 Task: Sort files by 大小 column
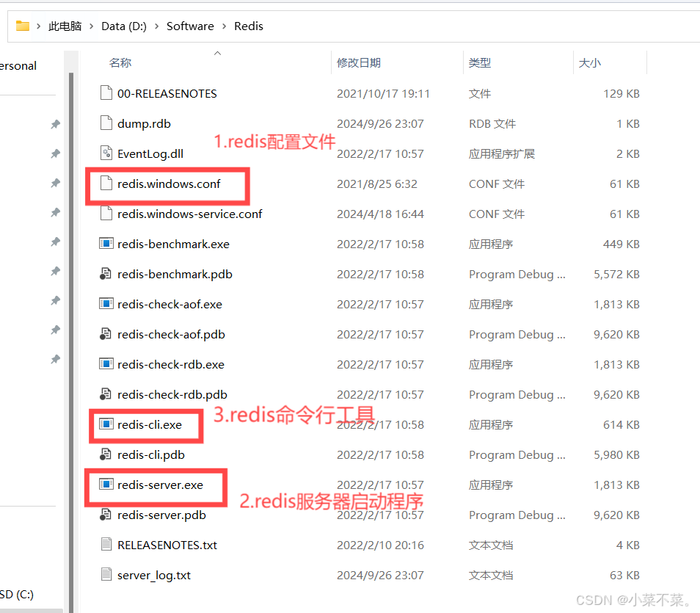590,63
